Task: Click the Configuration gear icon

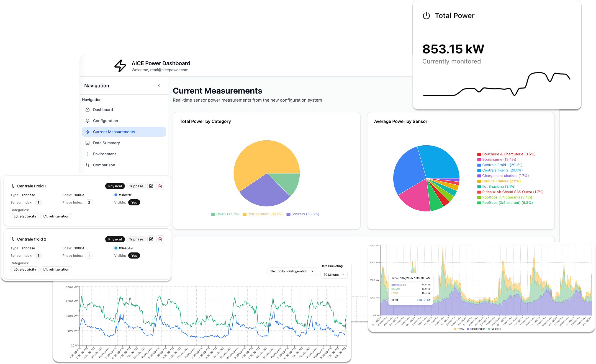Action: (88, 121)
